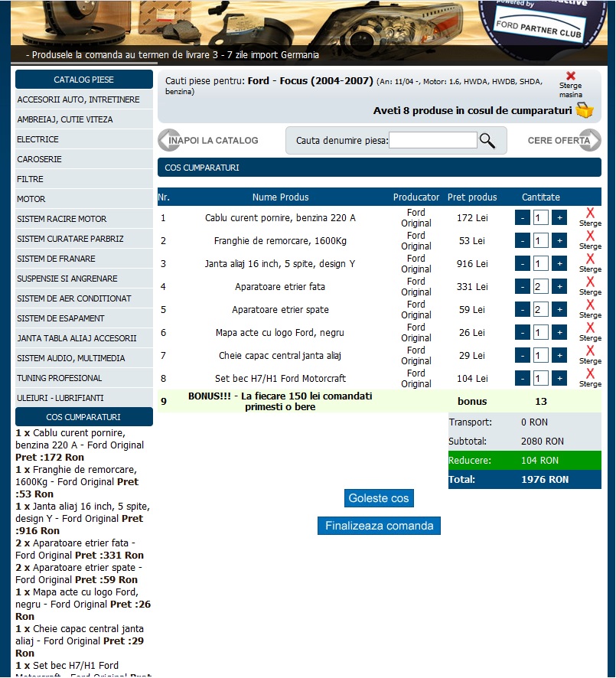
Task: Click the magnifying glass search icon
Action: pyautogui.click(x=487, y=141)
